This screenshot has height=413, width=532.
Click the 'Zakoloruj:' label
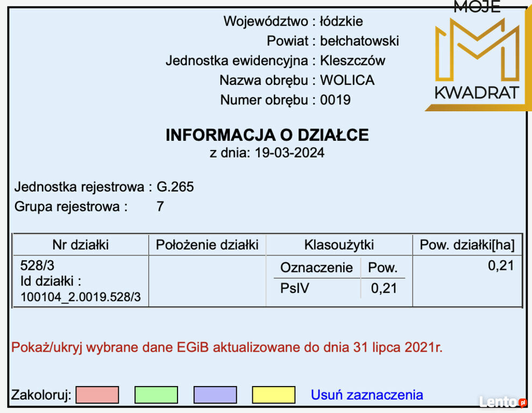[41, 395]
